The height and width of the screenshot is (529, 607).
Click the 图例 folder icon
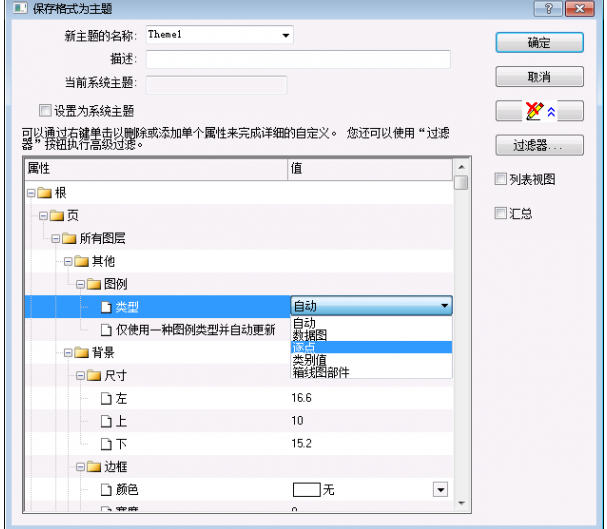click(x=94, y=284)
